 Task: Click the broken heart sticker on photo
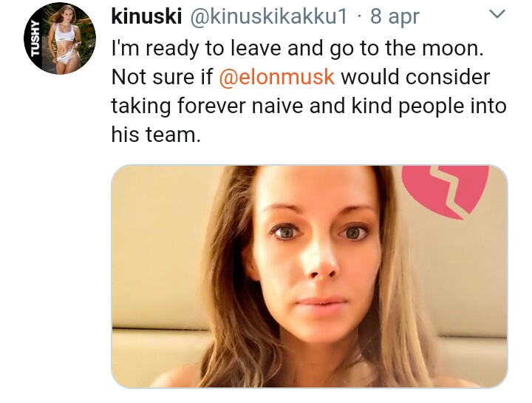click(x=445, y=190)
